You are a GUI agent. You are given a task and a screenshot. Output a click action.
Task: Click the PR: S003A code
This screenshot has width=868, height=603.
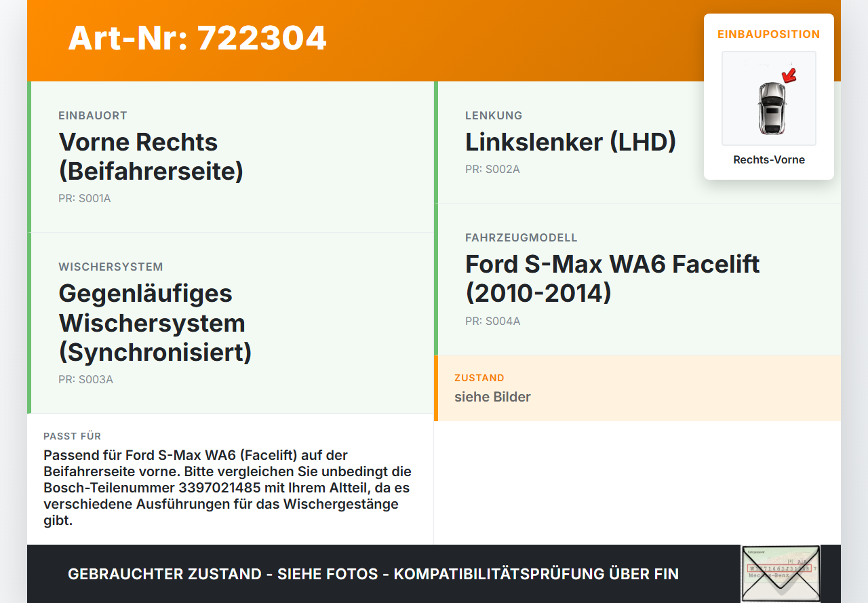pyautogui.click(x=85, y=380)
